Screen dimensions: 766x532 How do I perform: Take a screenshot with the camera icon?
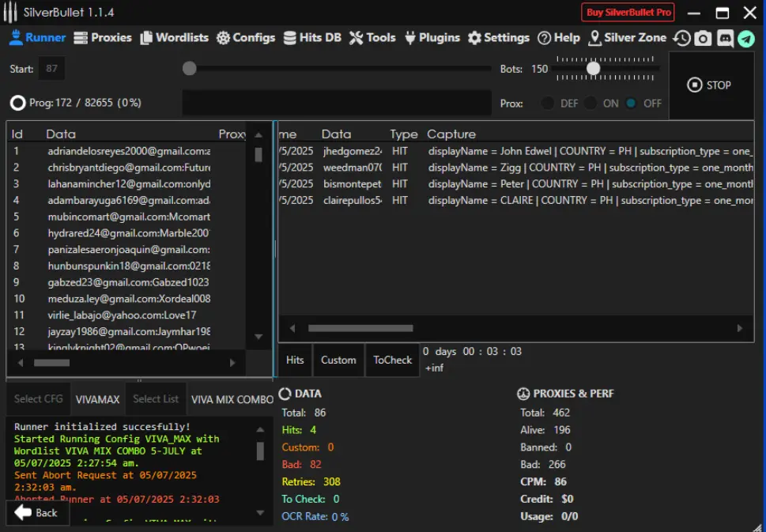click(x=703, y=38)
